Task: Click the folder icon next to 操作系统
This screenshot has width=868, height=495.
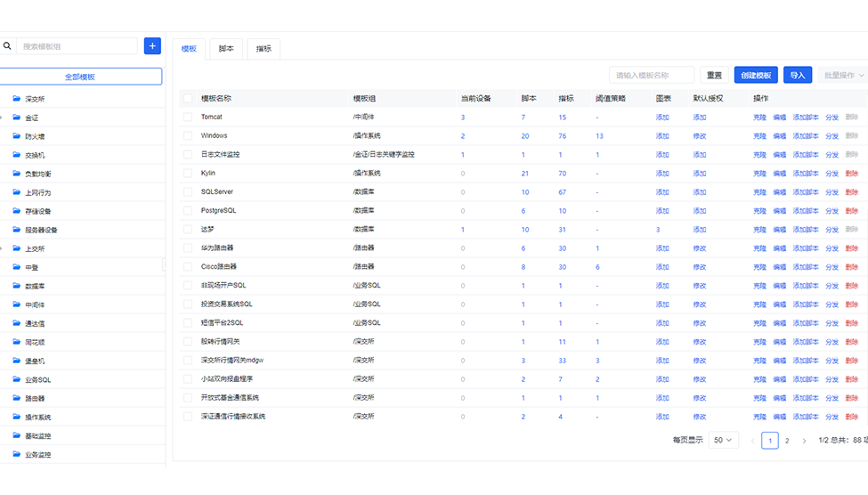Action: pyautogui.click(x=17, y=417)
